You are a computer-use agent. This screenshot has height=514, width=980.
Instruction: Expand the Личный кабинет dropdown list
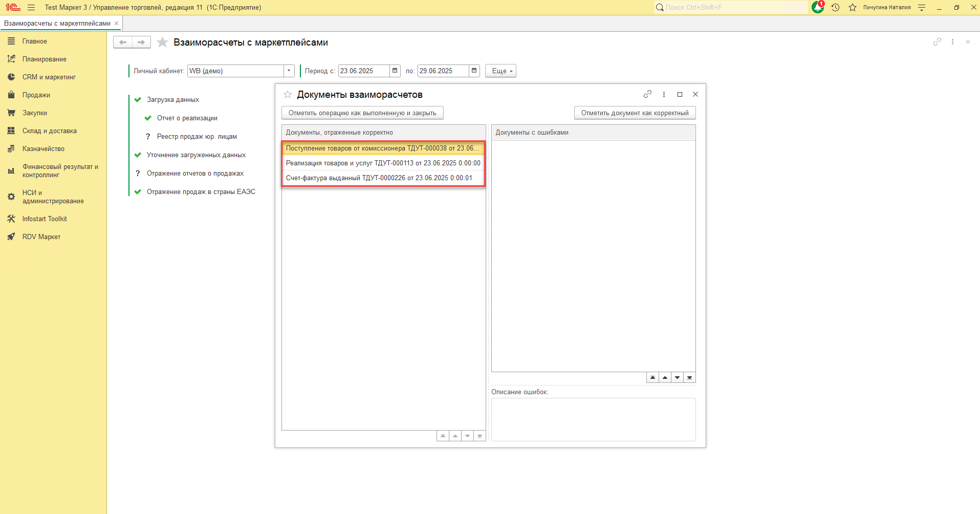click(x=289, y=71)
